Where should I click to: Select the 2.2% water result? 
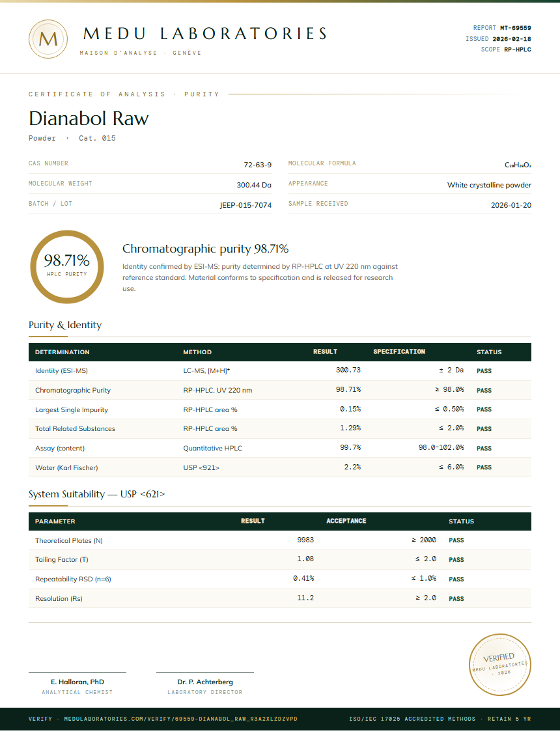[352, 467]
